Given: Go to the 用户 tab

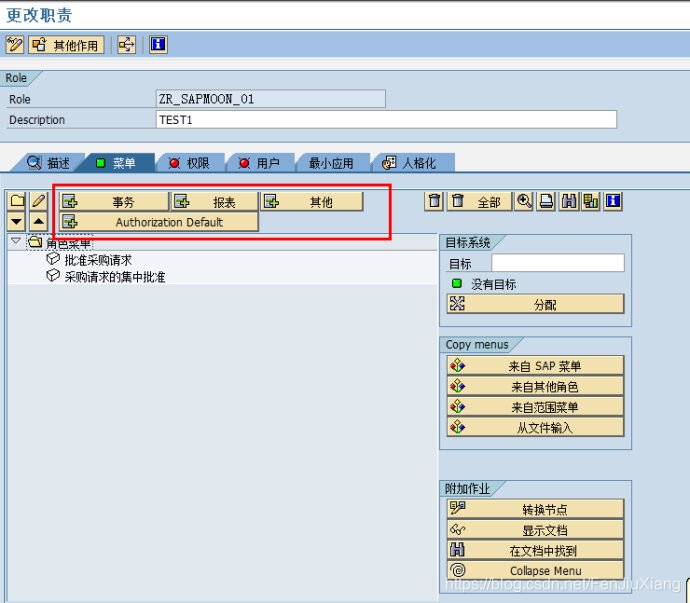Looking at the screenshot, I should pos(260,163).
